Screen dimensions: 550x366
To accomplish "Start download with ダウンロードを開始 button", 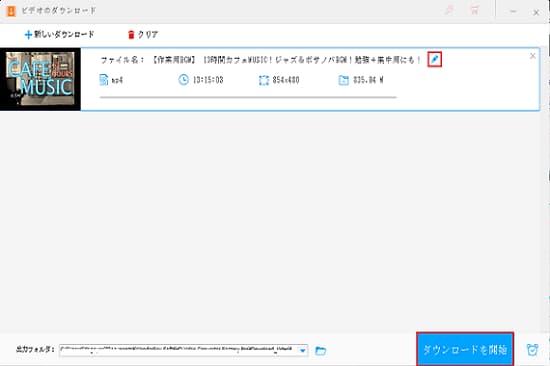I will point(465,349).
